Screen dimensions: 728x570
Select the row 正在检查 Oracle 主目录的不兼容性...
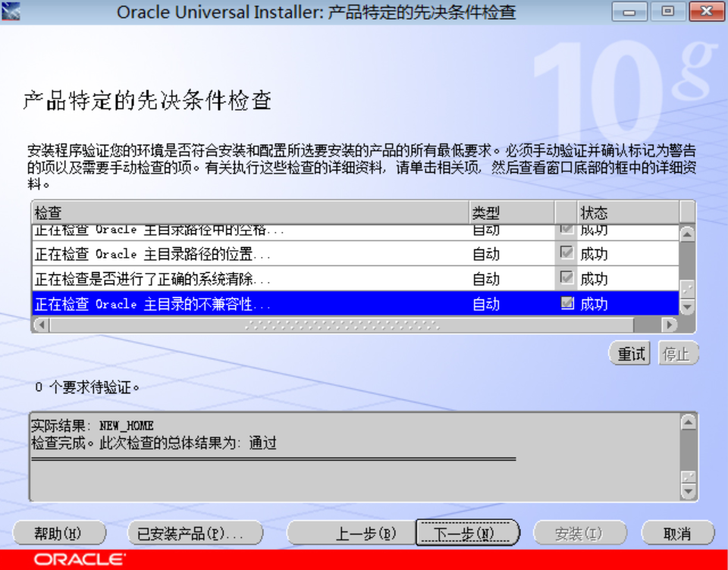pos(356,303)
